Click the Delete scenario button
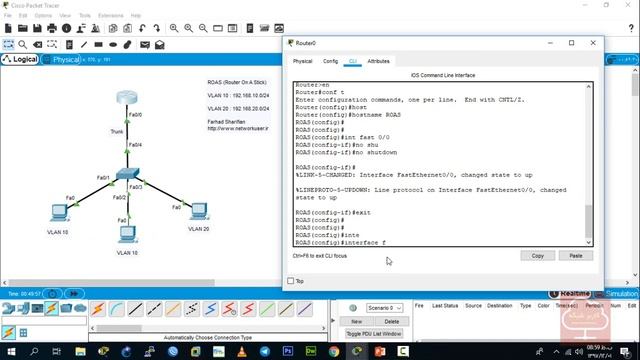This screenshot has height=360, width=640. (x=391, y=322)
